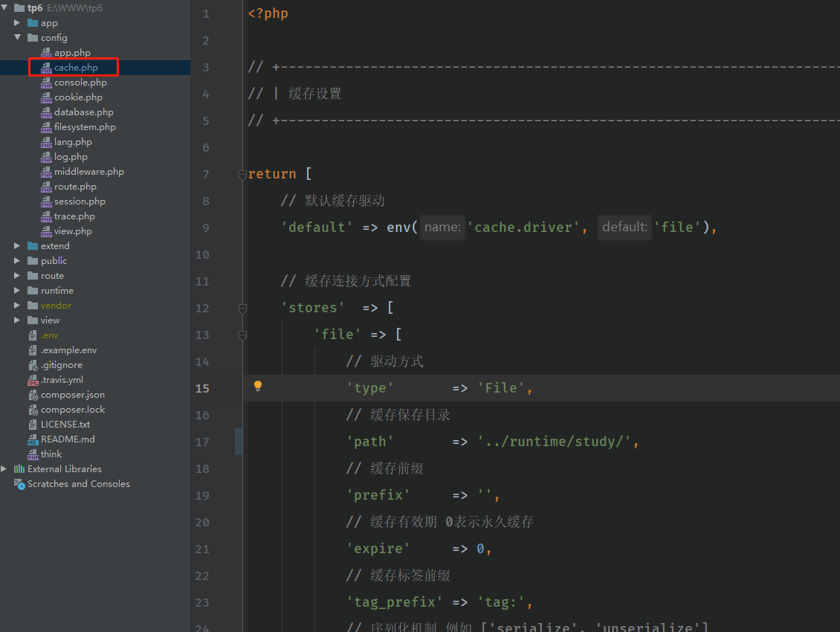
Task: Expand the public folder arrow
Action: 17,260
